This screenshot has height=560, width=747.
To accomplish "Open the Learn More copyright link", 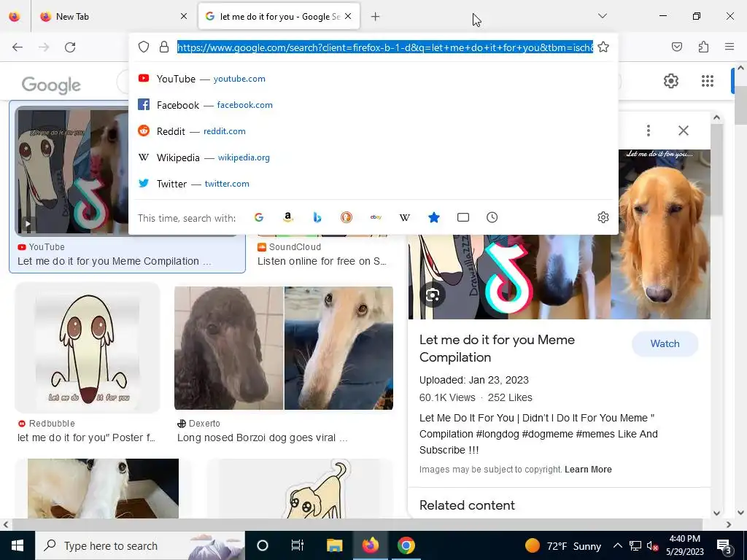I will (588, 470).
